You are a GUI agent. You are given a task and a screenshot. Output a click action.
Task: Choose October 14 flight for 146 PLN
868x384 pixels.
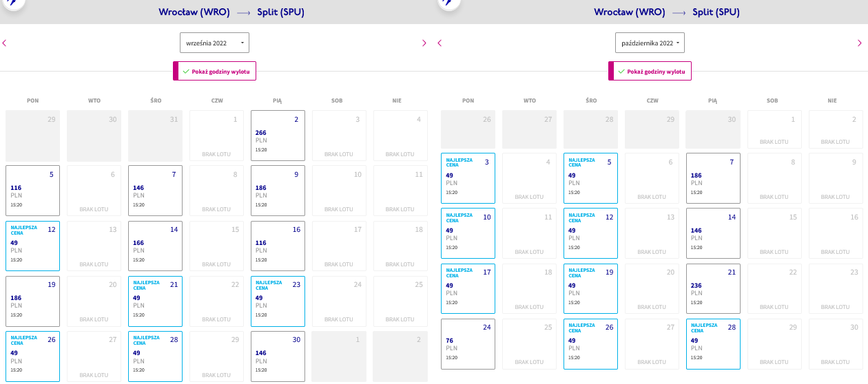713,233
